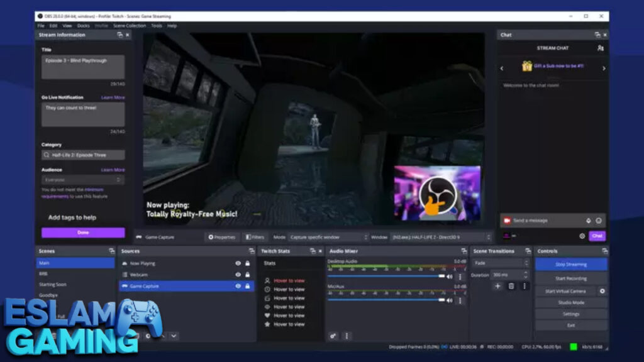Click the Gift a Sub icon

pyautogui.click(x=527, y=65)
